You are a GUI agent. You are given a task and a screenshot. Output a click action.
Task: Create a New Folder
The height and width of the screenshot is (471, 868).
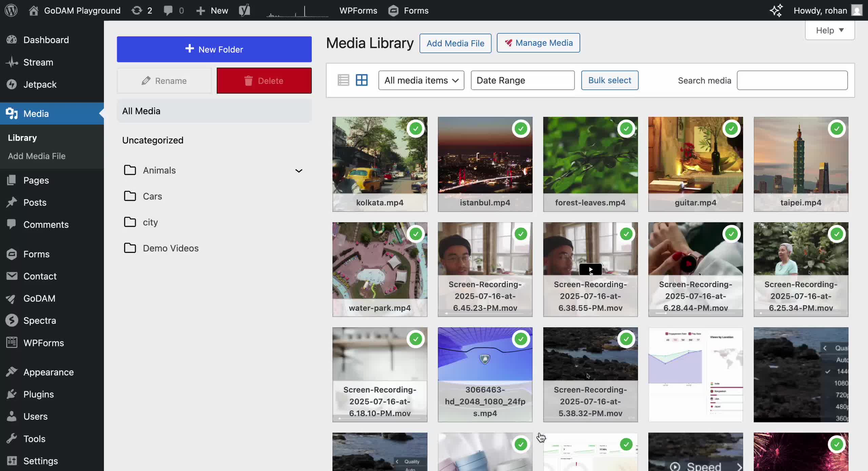tap(214, 49)
